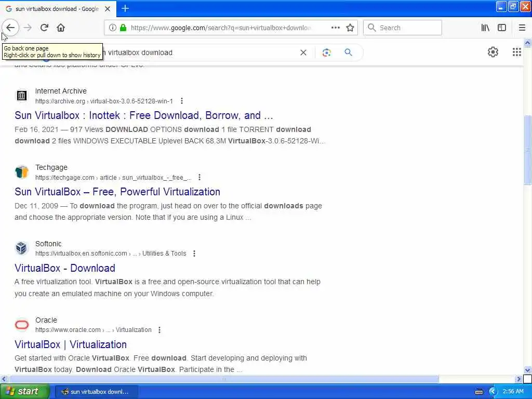The width and height of the screenshot is (532, 399).
Task: Show site information icon in address bar
Action: [x=112, y=28]
